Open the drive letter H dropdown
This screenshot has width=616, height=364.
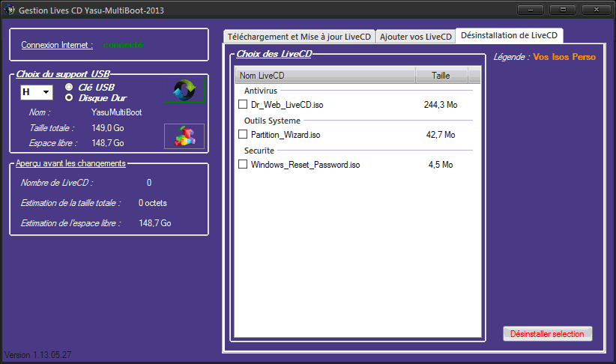click(37, 92)
